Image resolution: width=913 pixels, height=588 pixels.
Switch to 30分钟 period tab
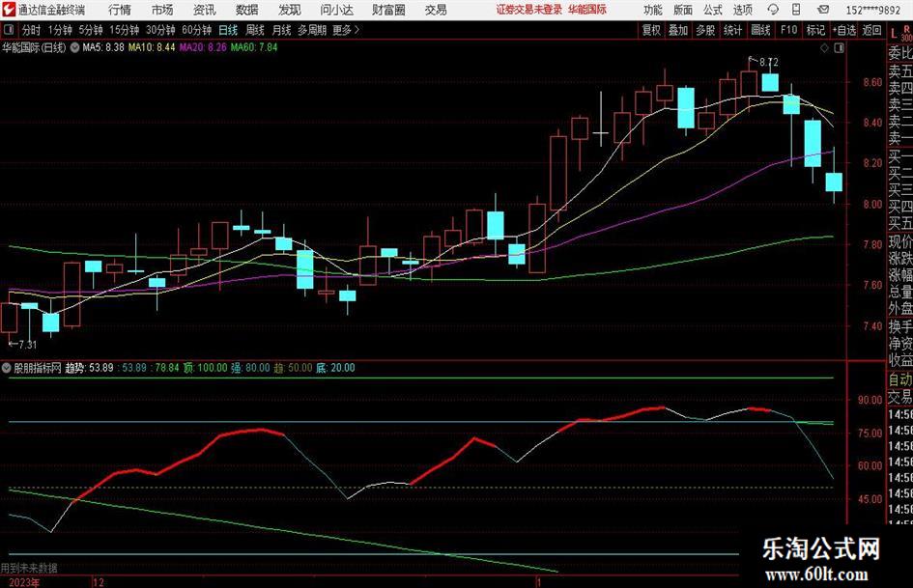(x=160, y=30)
